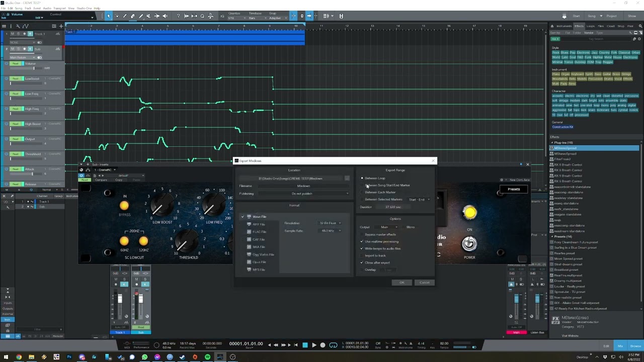This screenshot has width=644, height=362.
Task: Click the IQ input quantize icon
Action: click(222, 16)
